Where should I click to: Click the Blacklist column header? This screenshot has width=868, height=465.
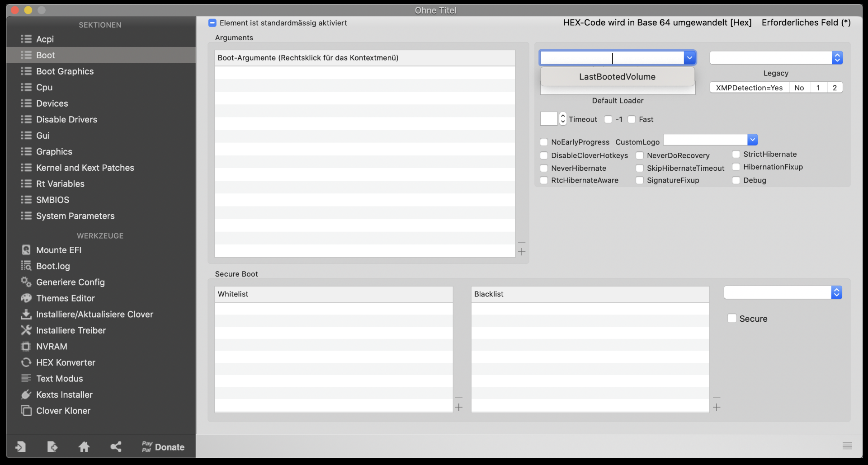click(x=590, y=294)
